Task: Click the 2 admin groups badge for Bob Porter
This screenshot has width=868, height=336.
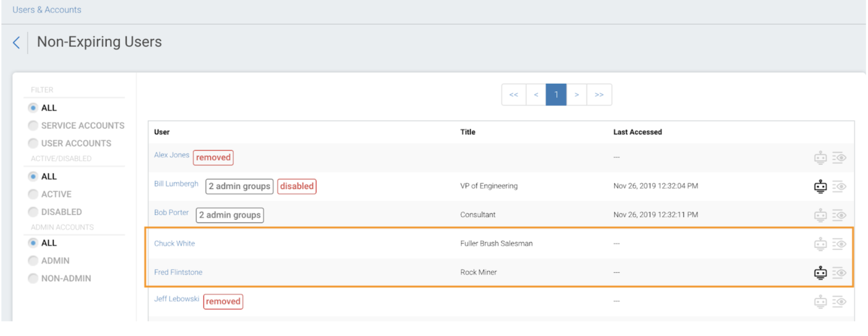Action: (x=229, y=215)
